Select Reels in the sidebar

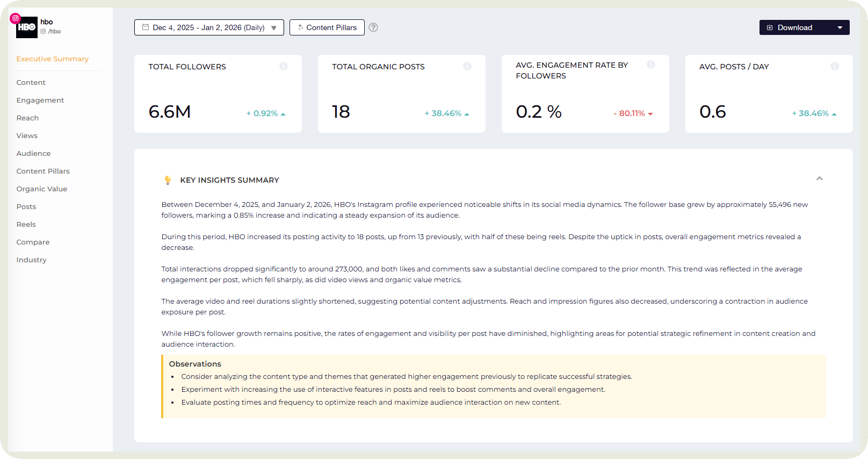pyautogui.click(x=26, y=224)
